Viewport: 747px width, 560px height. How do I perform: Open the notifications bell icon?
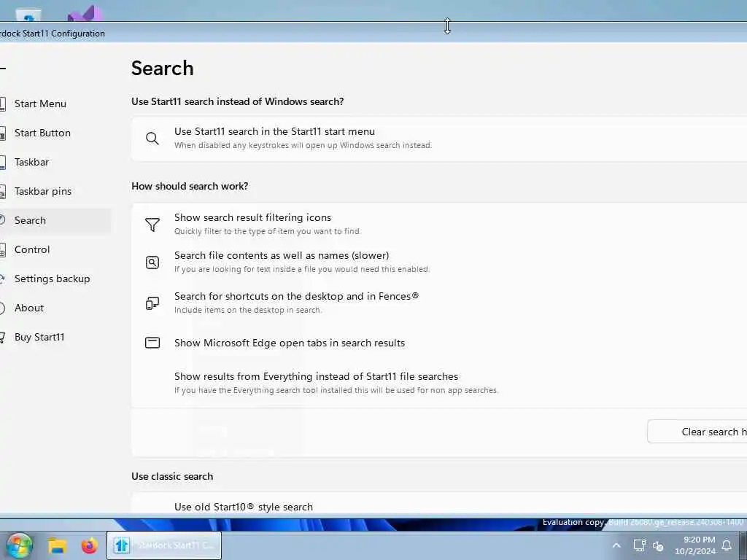point(727,545)
